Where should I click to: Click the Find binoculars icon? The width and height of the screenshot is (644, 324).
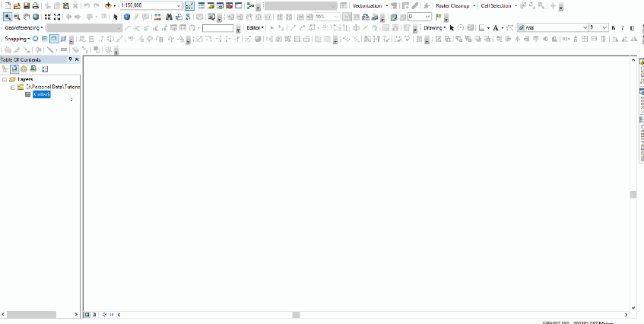point(168,17)
